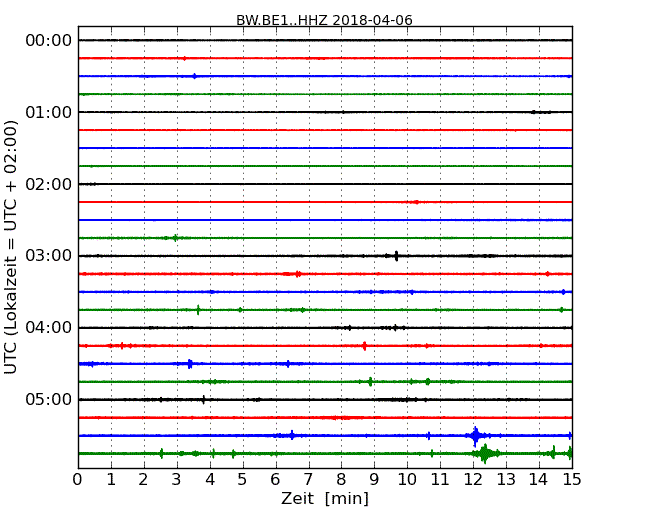Click the 05:00 time label

(x=49, y=399)
